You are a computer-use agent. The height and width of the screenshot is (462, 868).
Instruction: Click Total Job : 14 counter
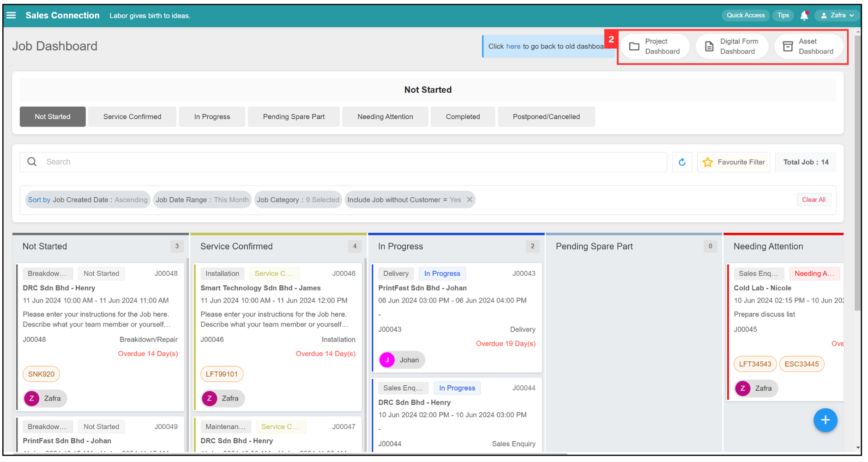(806, 162)
